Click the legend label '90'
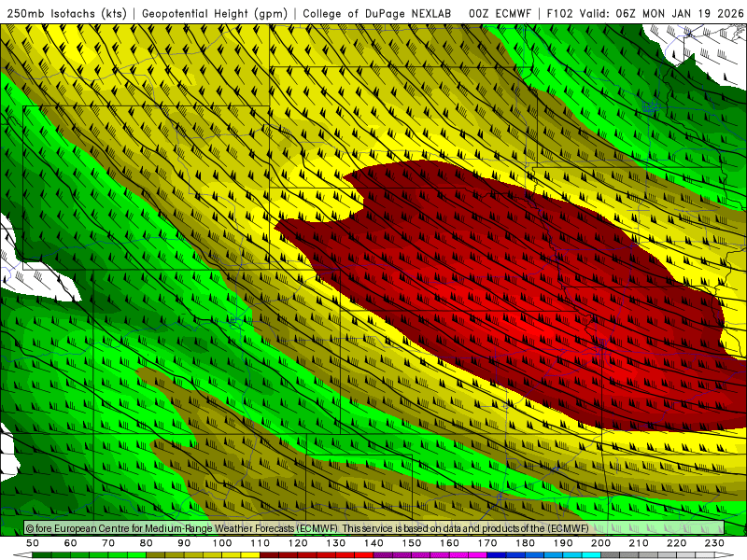Screen dimensions: 747x560 tap(184, 543)
